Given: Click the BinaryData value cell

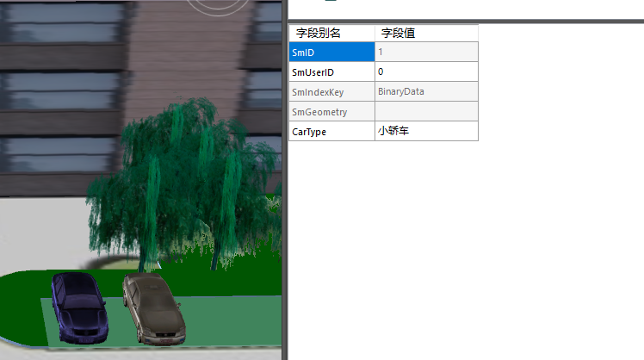Looking at the screenshot, I should pyautogui.click(x=426, y=91).
